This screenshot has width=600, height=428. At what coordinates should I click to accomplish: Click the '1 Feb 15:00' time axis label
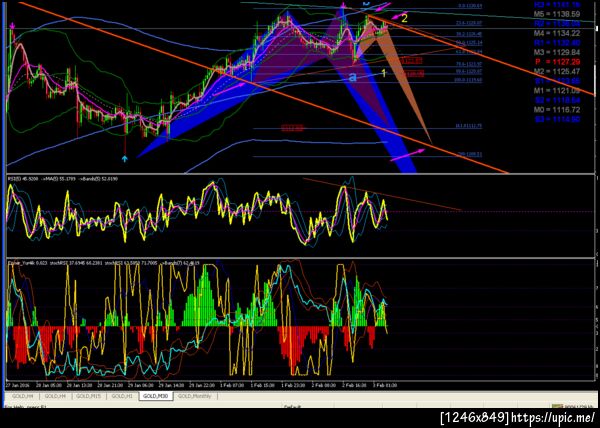[x=263, y=386]
